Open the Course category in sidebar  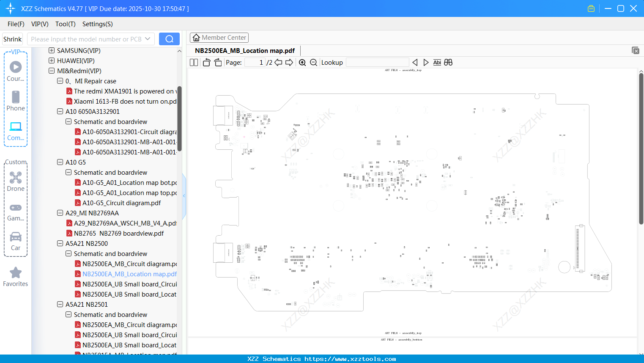16,71
